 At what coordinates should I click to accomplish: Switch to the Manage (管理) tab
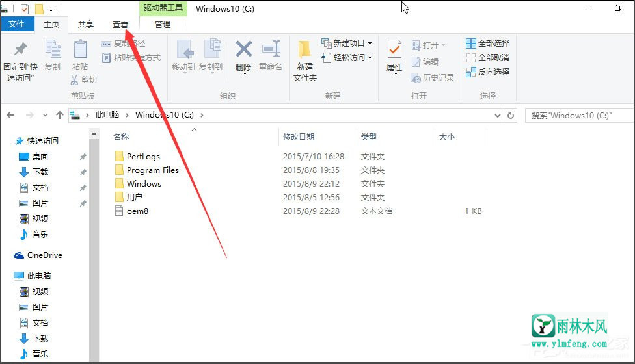tap(163, 24)
